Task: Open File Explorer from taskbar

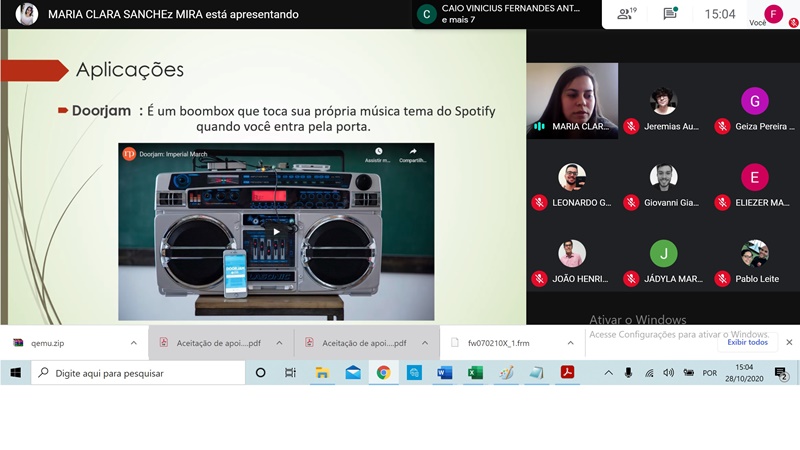Action: (322, 373)
